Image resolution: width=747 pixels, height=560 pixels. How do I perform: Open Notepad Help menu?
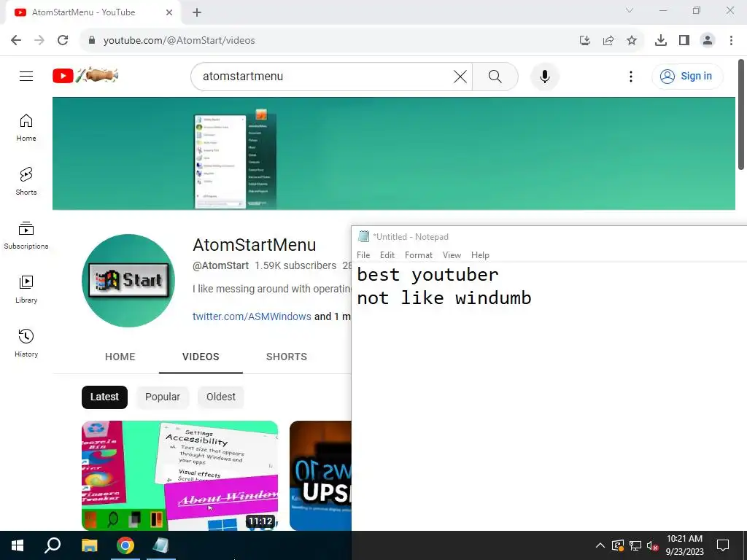point(480,255)
